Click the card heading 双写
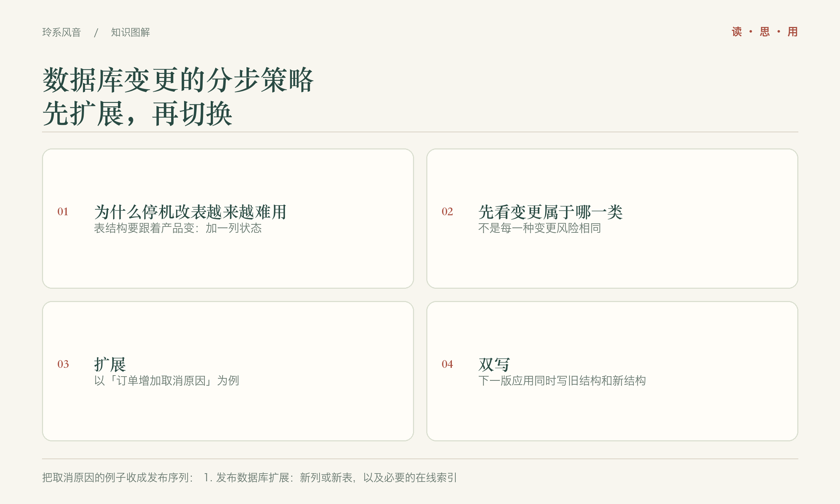The height and width of the screenshot is (504, 840). [494, 365]
